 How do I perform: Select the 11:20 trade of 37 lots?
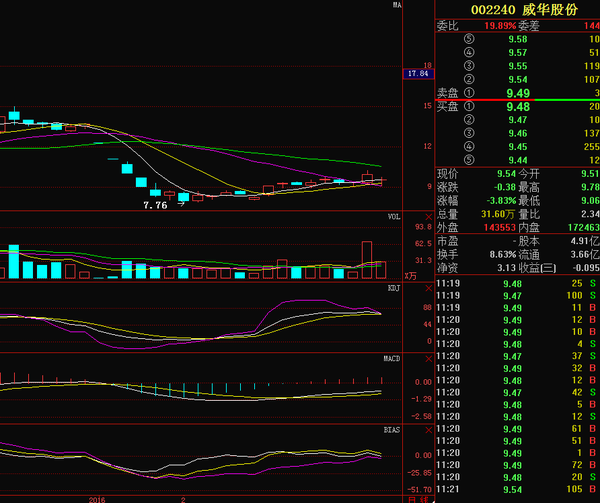[x=516, y=356]
